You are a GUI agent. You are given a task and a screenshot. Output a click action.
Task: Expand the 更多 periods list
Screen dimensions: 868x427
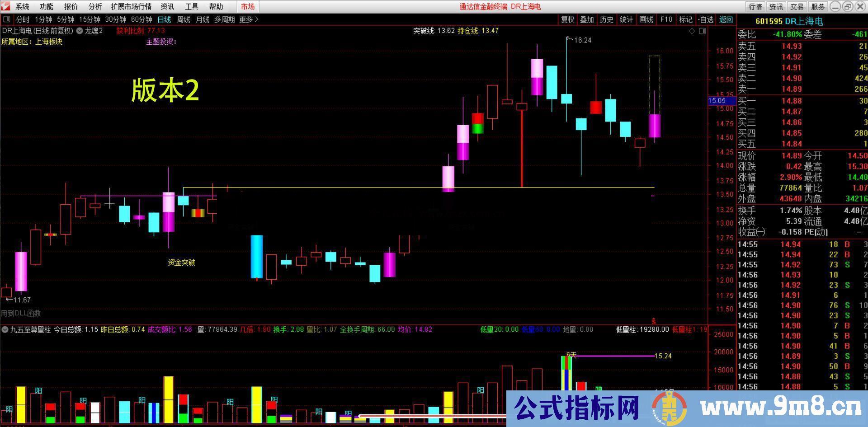249,19
